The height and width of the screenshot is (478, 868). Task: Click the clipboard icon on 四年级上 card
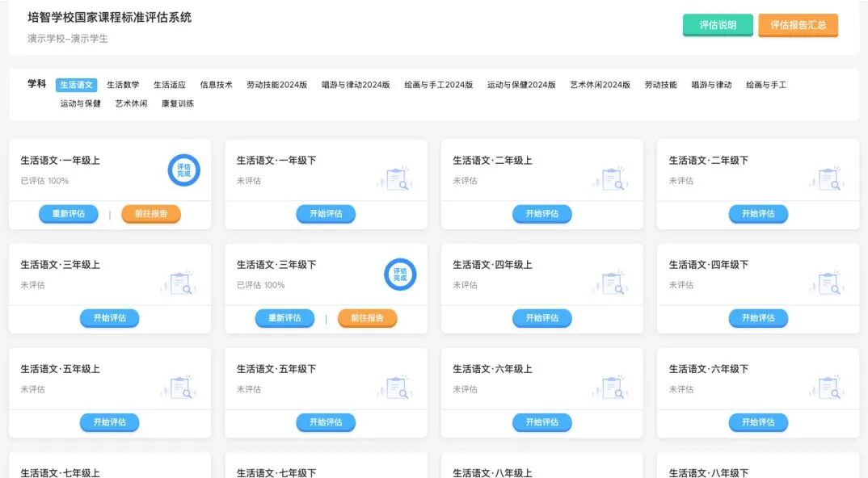[x=611, y=283]
